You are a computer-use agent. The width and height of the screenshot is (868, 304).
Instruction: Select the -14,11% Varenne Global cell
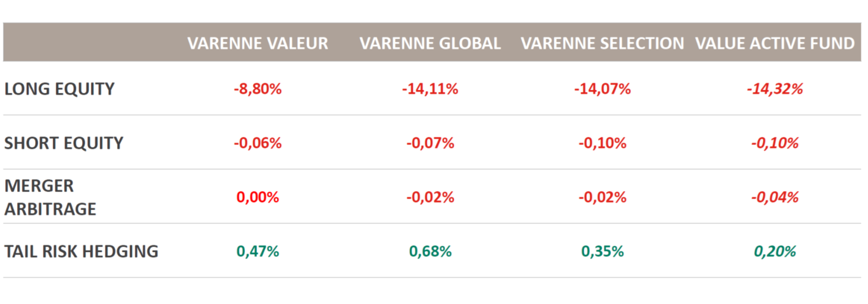[x=430, y=89]
